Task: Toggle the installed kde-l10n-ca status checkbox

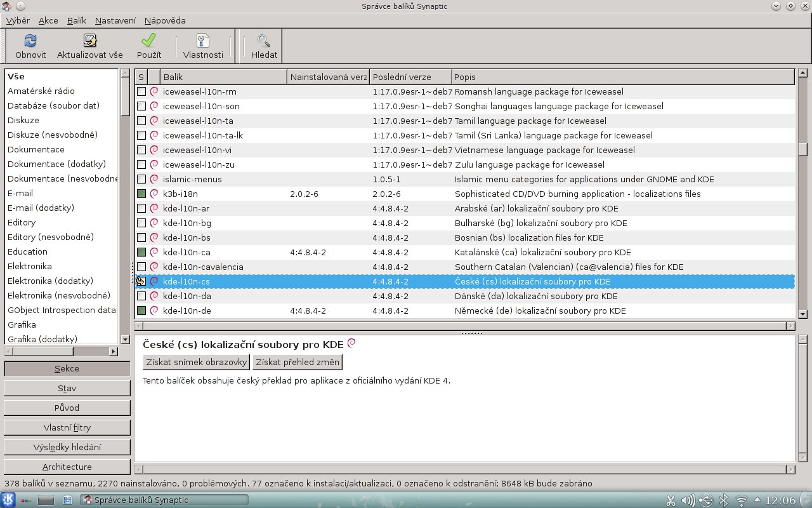Action: [141, 252]
